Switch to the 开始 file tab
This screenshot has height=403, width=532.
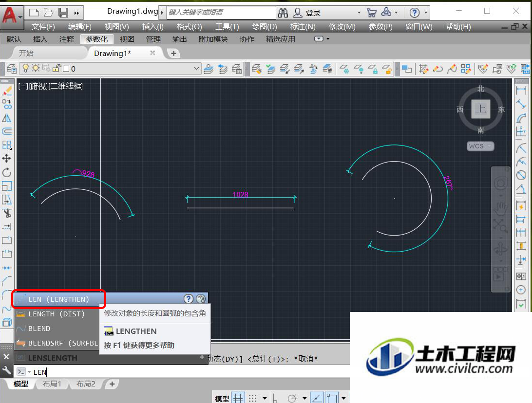coord(26,53)
